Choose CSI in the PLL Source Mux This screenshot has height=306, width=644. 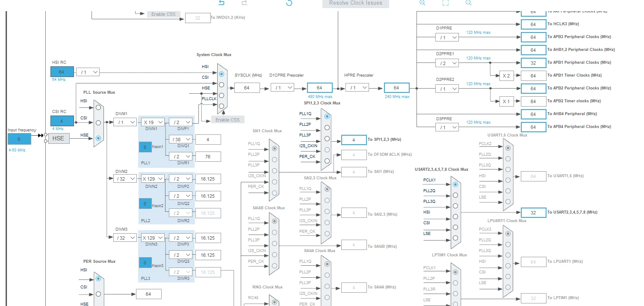pos(98,122)
